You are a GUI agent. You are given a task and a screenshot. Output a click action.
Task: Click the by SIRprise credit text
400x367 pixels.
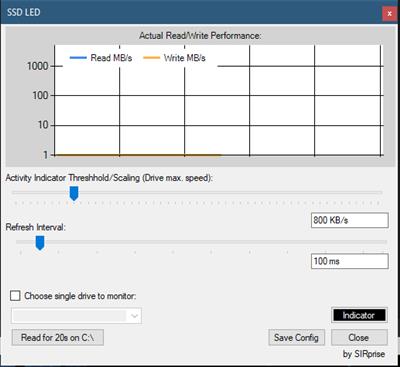click(364, 354)
